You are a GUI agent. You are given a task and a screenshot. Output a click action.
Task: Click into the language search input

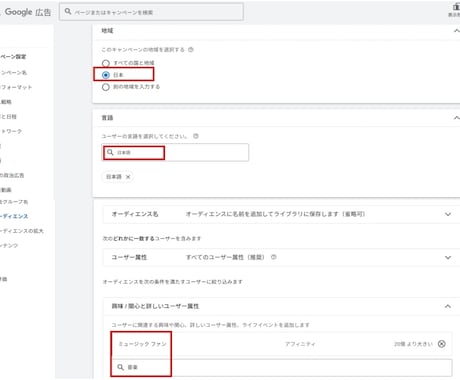(175, 152)
